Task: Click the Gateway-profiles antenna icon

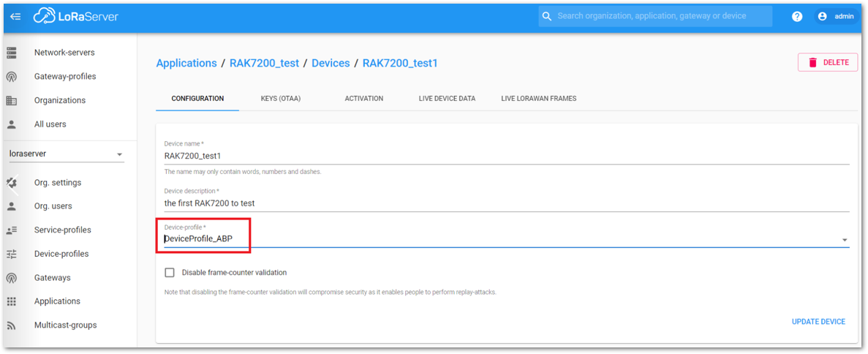Action: pos(11,77)
